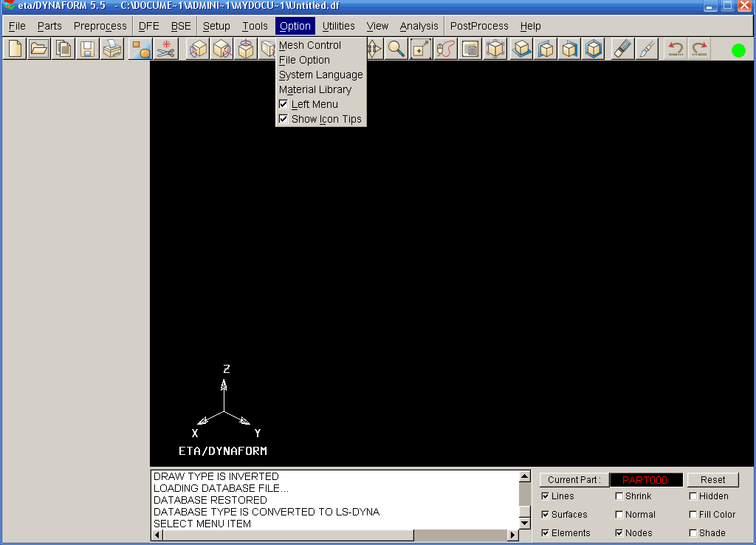Click the cube in blue hexagon view icon
Image resolution: width=756 pixels, height=545 pixels.
coord(594,49)
